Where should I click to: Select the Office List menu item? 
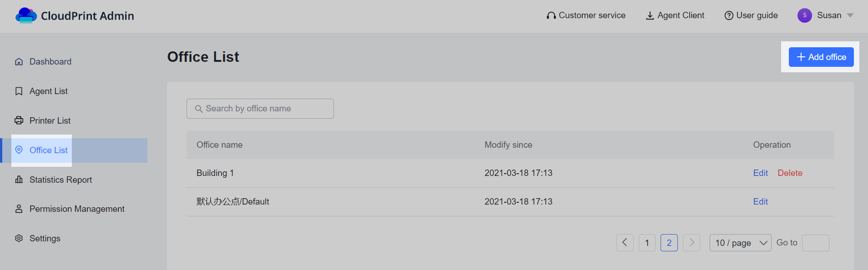coord(75,150)
